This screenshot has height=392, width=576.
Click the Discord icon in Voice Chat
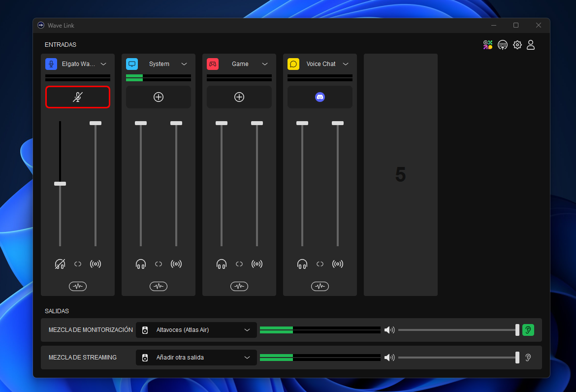[x=320, y=97]
